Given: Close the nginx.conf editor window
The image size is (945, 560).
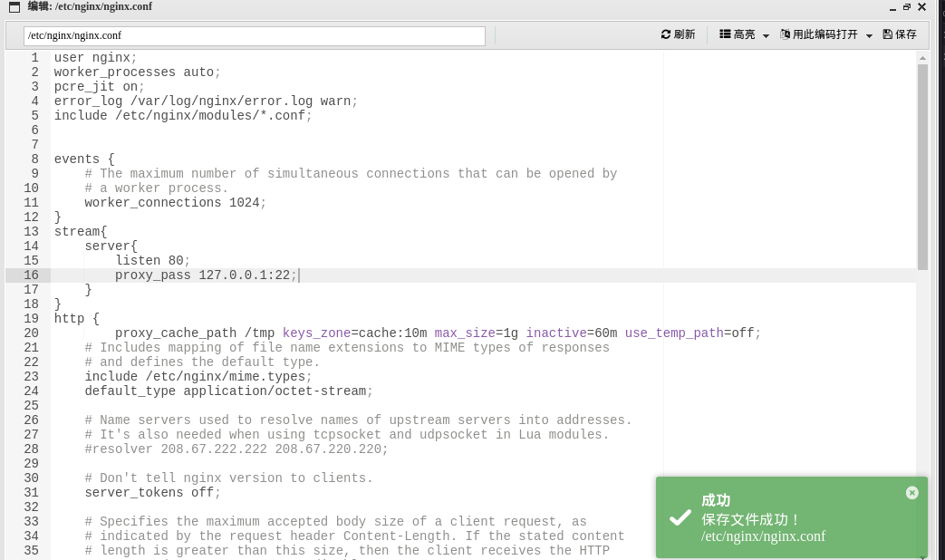Looking at the screenshot, I should tap(922, 7).
